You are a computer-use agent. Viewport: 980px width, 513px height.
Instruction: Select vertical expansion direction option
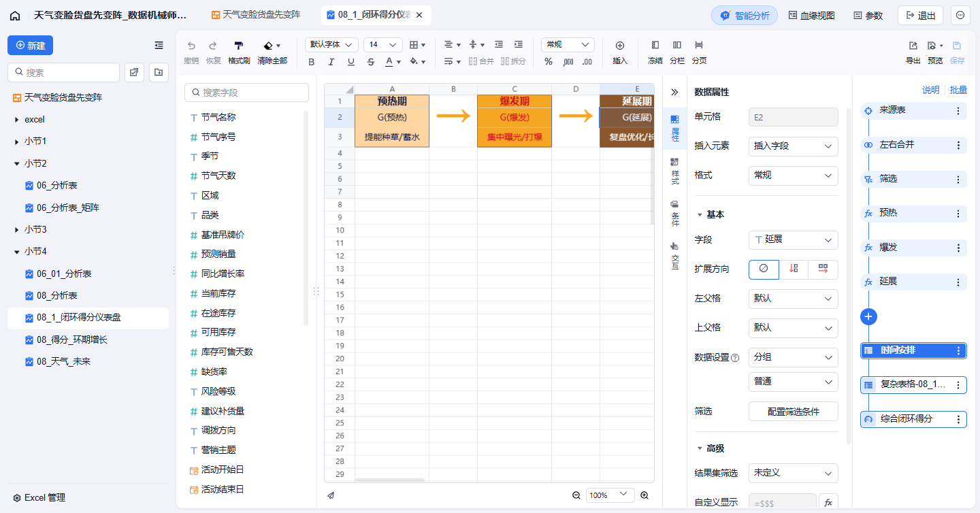pos(794,269)
